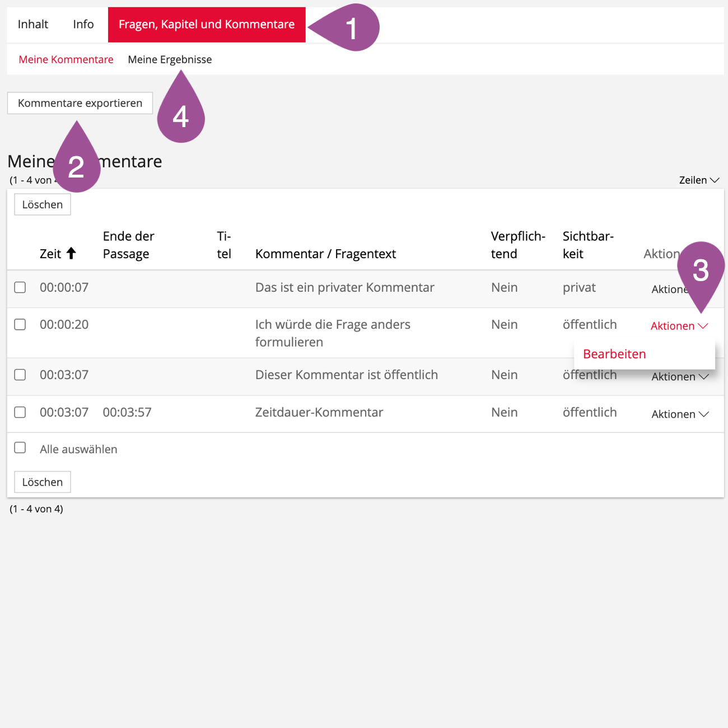
Task: Choose Bearbeiten from the open Aktionen menu
Action: click(614, 354)
